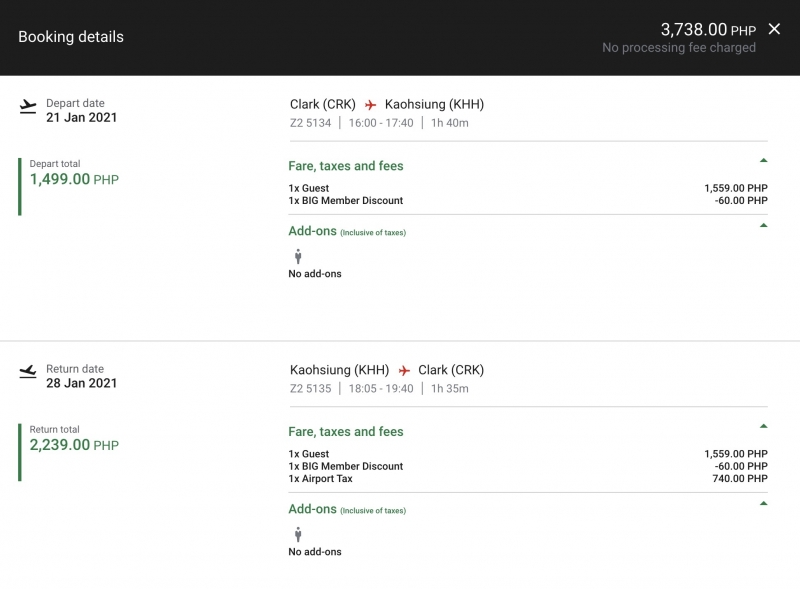Screen dimensions: 800x589
Task: Close the Booking details panel
Action: click(x=774, y=29)
